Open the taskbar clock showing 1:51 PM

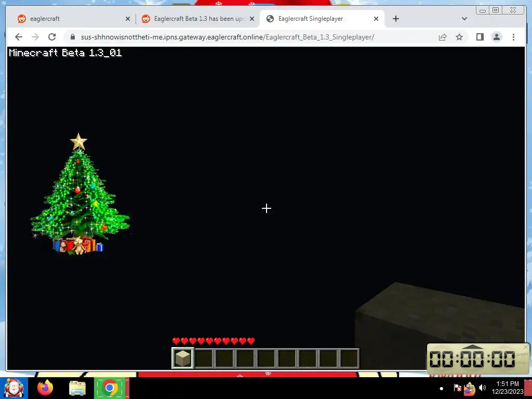(x=508, y=388)
